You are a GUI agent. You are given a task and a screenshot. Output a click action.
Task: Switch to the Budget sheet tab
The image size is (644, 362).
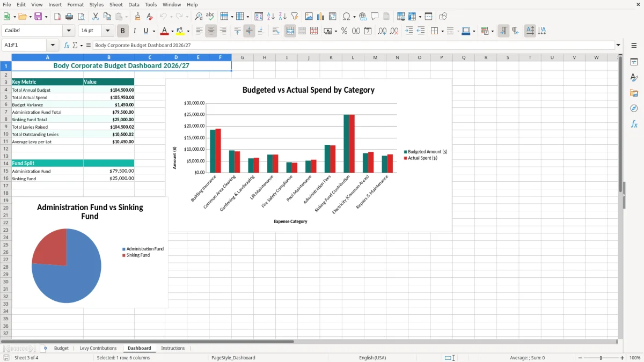click(61, 348)
